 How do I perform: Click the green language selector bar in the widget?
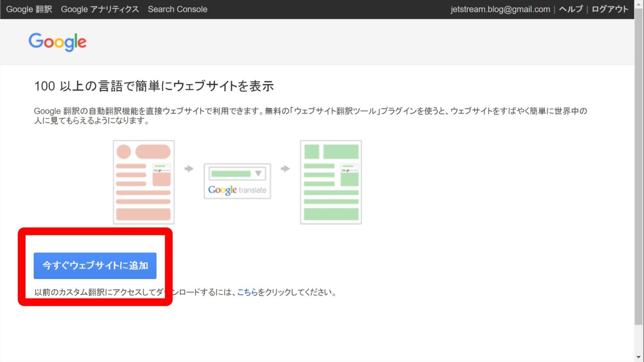tap(230, 174)
